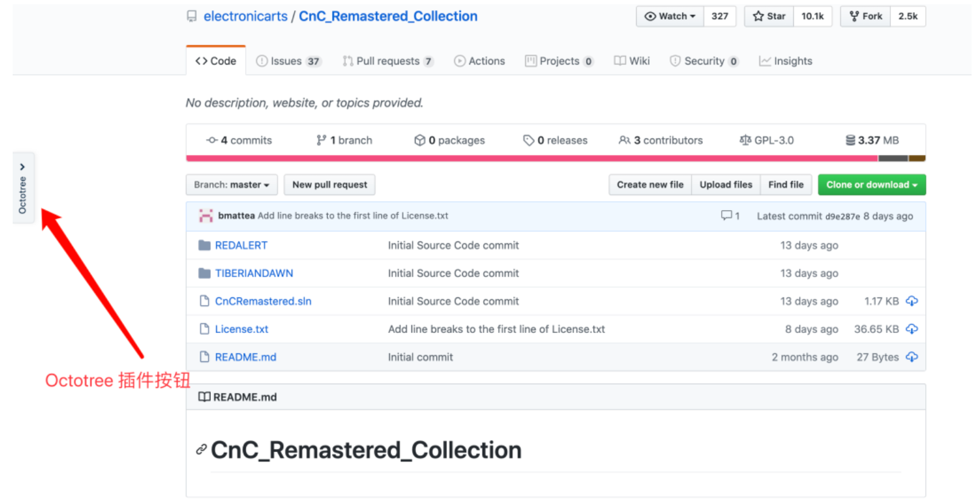Open the README.md file link

[x=246, y=357]
